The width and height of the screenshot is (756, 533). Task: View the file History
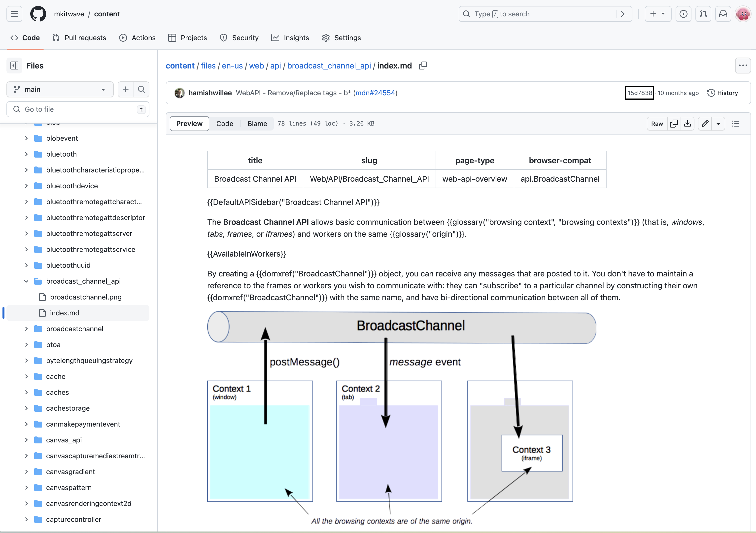[x=723, y=93]
